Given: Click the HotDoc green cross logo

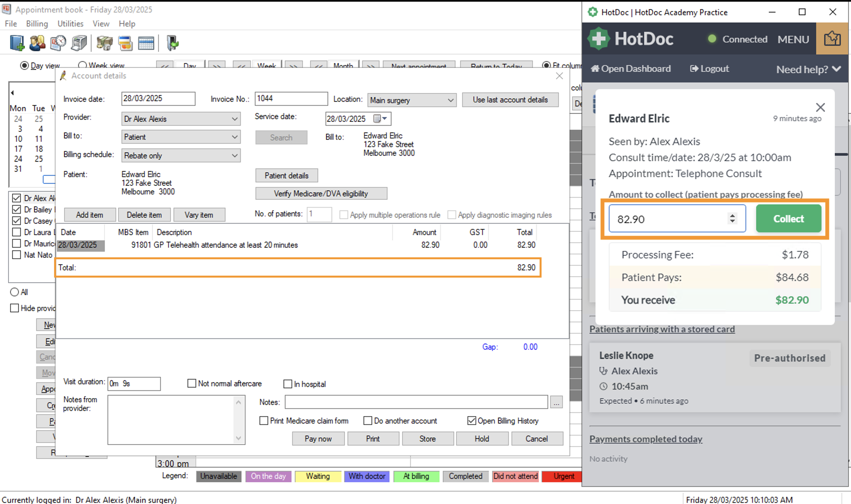Looking at the screenshot, I should [599, 39].
